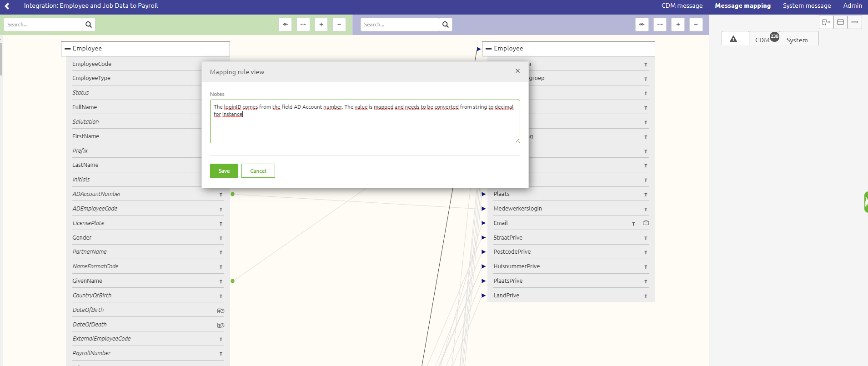Cancel the mapping rule dialog
The width and height of the screenshot is (868, 366).
(258, 171)
